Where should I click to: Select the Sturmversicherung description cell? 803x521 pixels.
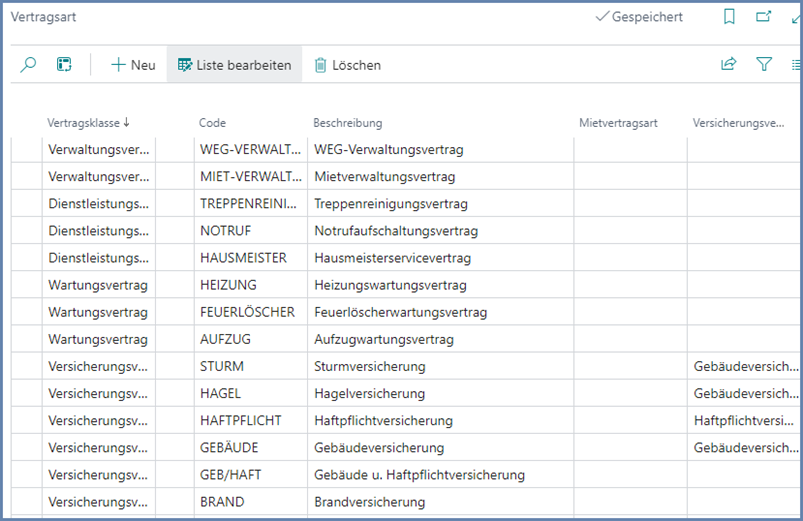pos(369,366)
